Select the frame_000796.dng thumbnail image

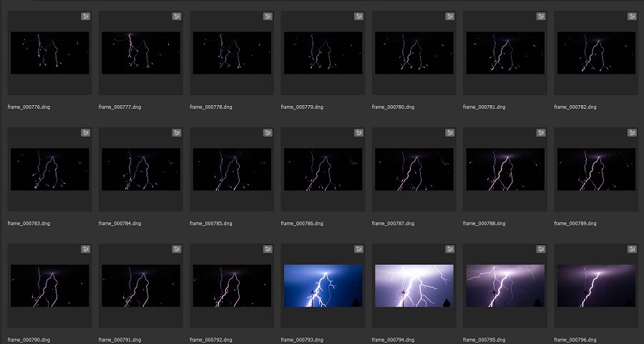(596, 285)
